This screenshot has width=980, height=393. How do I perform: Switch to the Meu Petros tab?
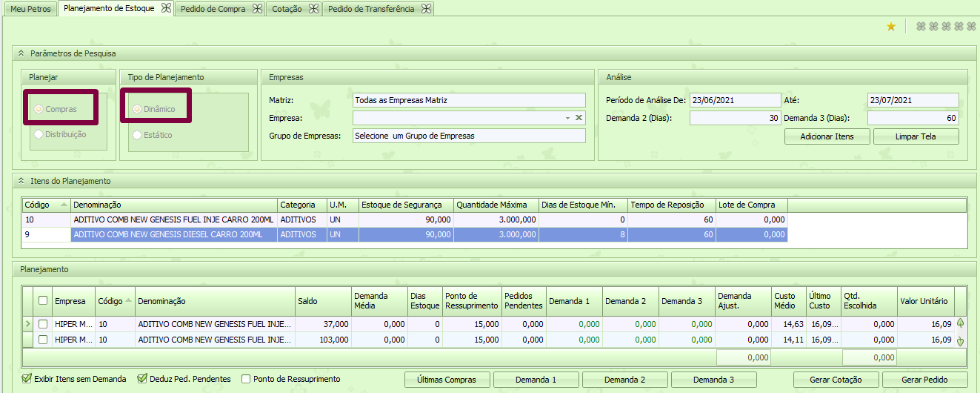[x=30, y=9]
